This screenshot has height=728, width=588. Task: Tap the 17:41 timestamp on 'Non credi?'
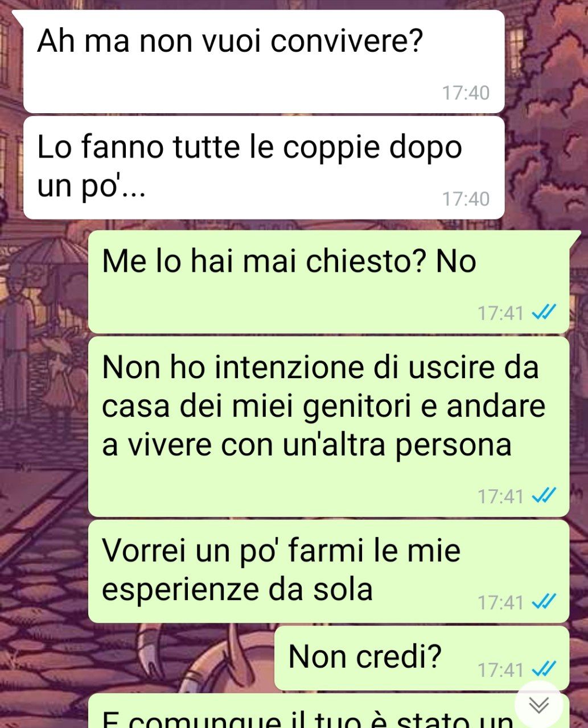500,669
